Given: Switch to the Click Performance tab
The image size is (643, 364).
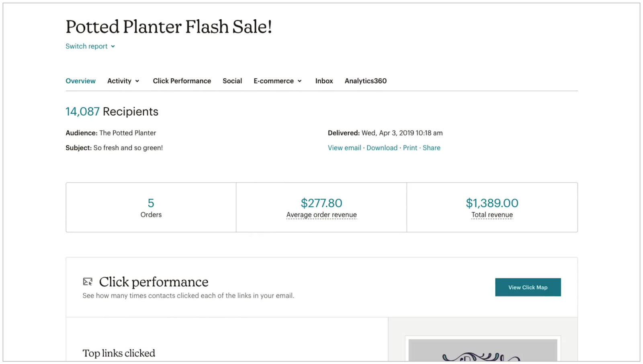Looking at the screenshot, I should point(182,81).
